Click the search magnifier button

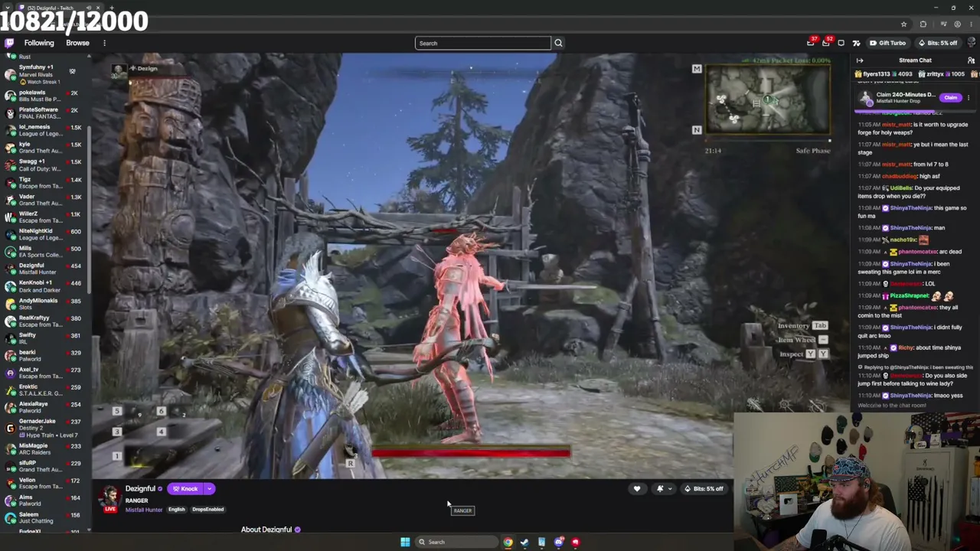pos(558,43)
